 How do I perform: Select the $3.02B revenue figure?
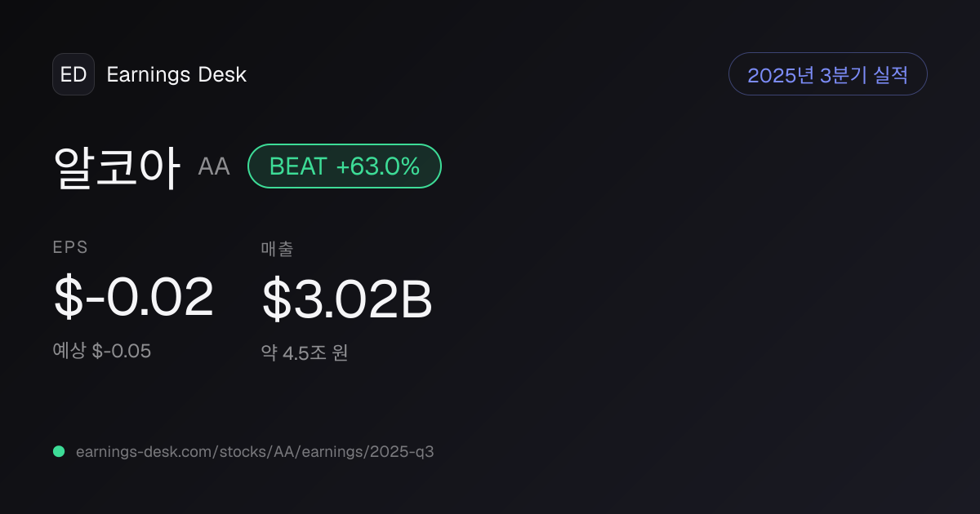[347, 299]
